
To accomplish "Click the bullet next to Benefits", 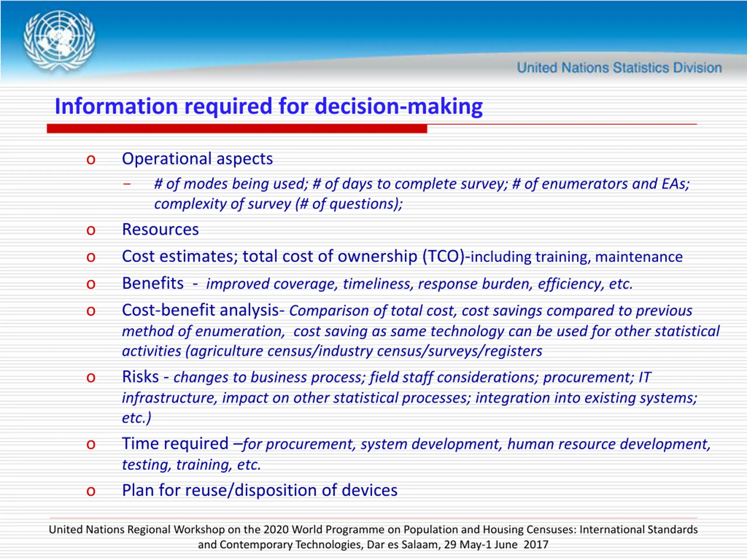I will 91,284.
